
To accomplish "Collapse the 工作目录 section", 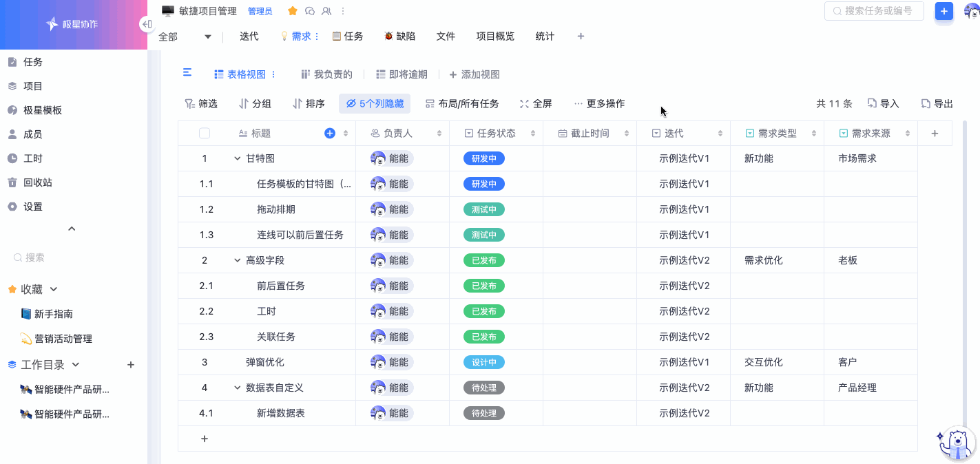I will [x=76, y=365].
